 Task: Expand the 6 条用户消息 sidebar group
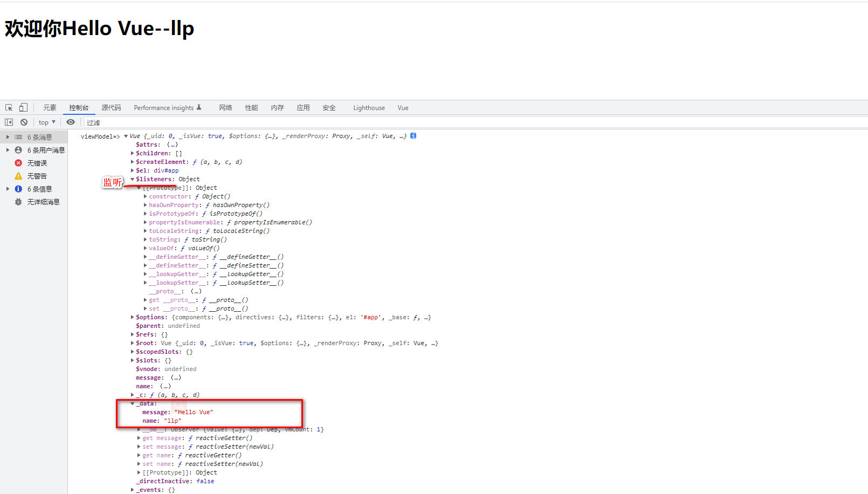pos(8,150)
